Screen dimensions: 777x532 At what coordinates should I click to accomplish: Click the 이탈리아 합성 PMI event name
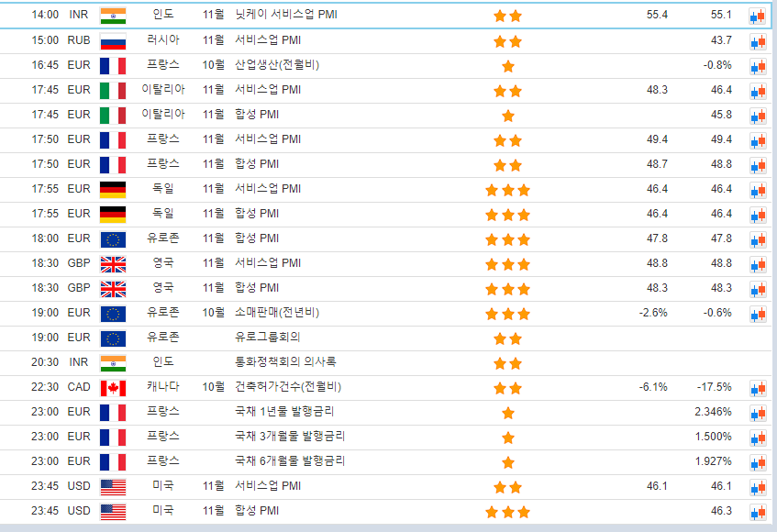[257, 115]
